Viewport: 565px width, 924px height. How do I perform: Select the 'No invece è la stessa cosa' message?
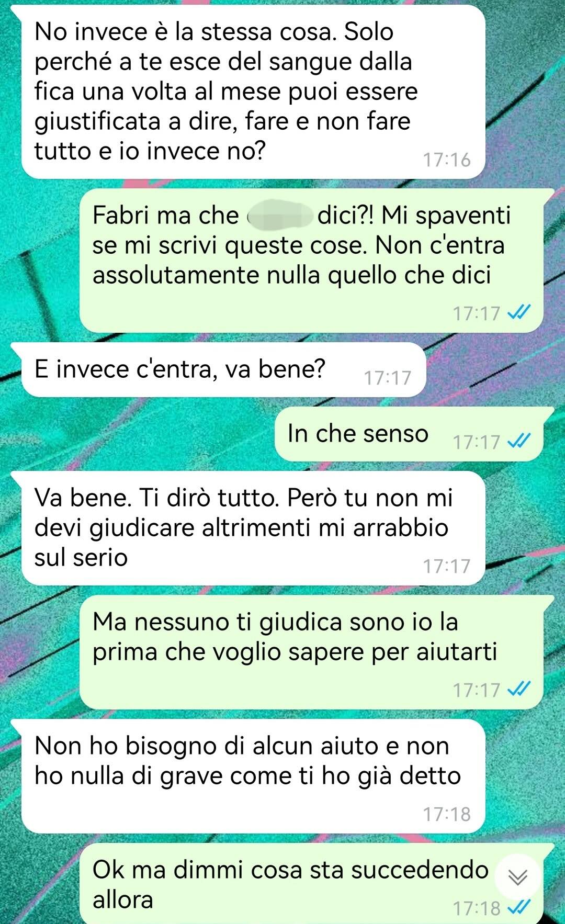coord(253,92)
